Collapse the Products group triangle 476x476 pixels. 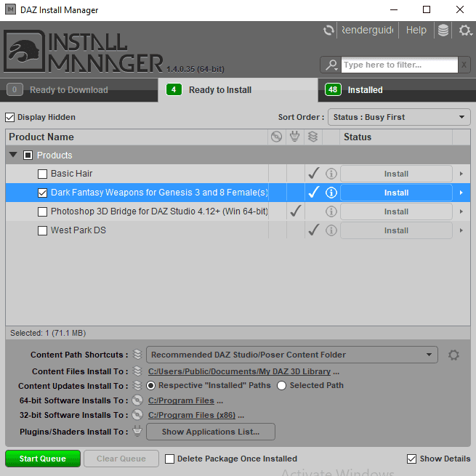tap(13, 155)
